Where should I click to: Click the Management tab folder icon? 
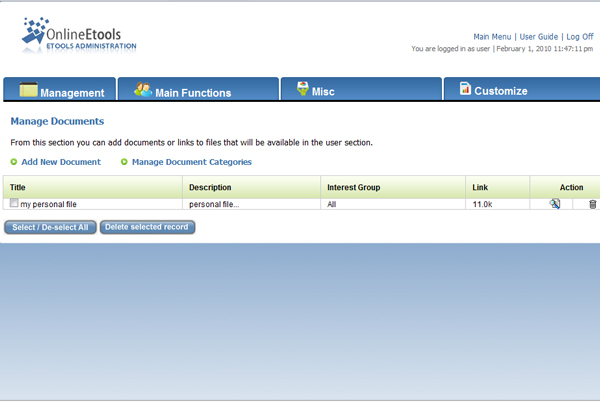pyautogui.click(x=29, y=90)
